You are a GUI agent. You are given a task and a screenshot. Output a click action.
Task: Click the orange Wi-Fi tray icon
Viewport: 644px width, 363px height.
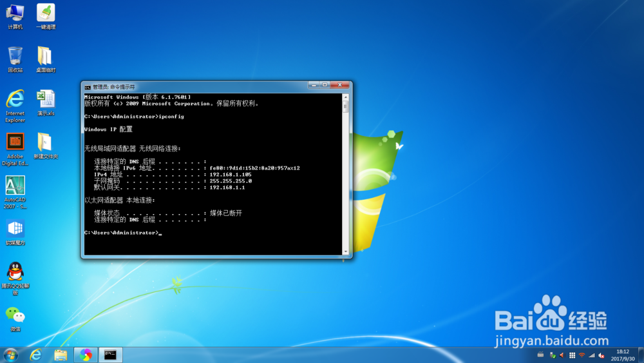(582, 355)
